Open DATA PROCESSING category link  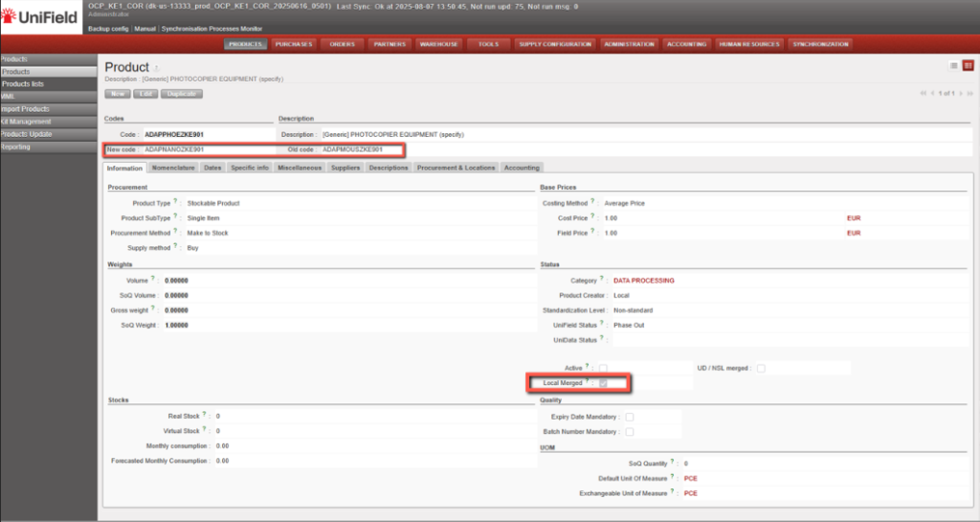pos(643,281)
